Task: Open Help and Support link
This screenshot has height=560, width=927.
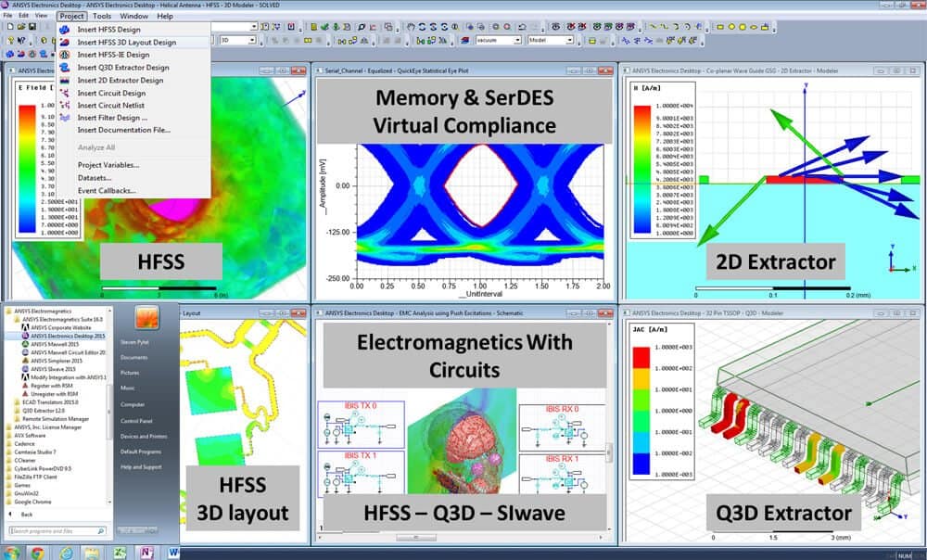Action: (x=141, y=467)
